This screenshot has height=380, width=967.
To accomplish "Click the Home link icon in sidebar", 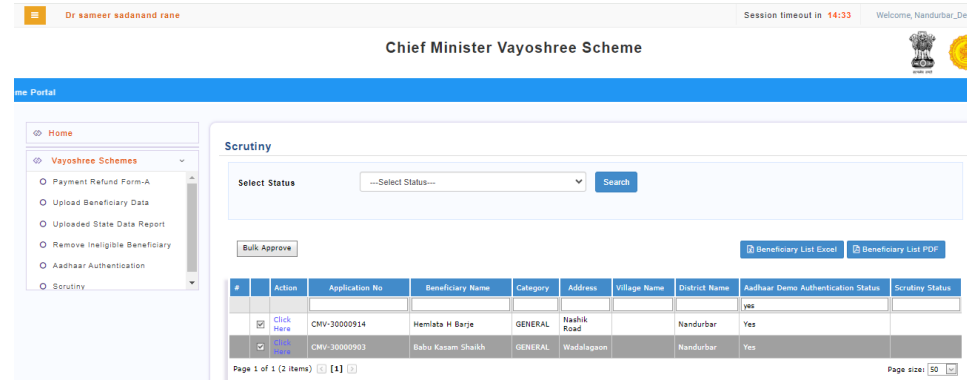I will click(37, 133).
